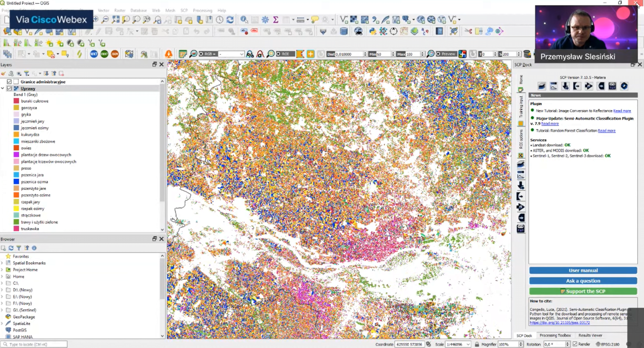Click the User manual button

[583, 270]
